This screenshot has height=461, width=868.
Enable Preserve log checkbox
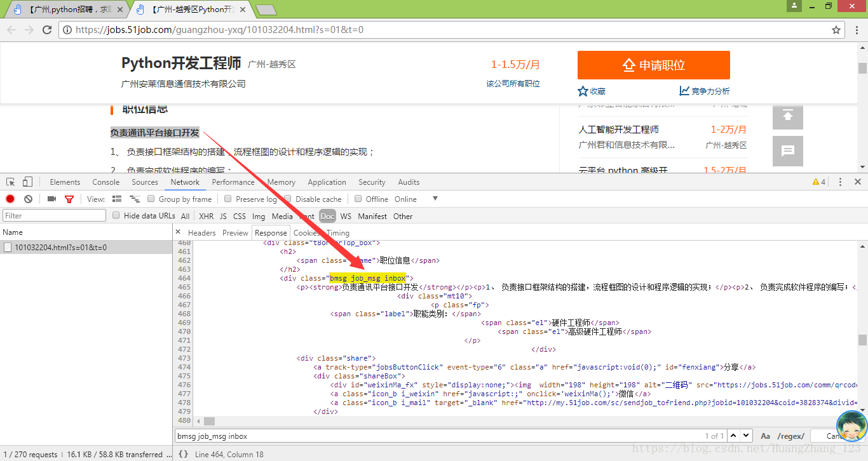coord(228,199)
